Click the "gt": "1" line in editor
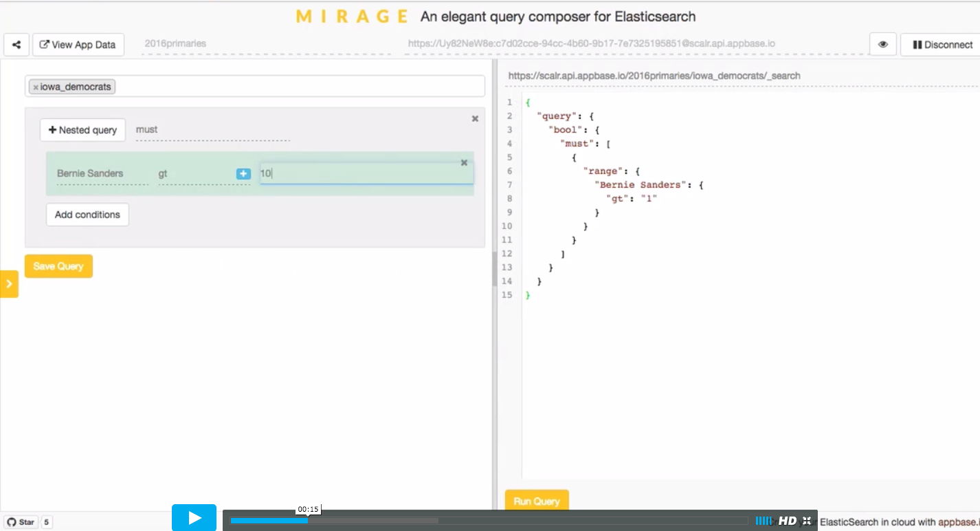The image size is (980, 531). (632, 199)
